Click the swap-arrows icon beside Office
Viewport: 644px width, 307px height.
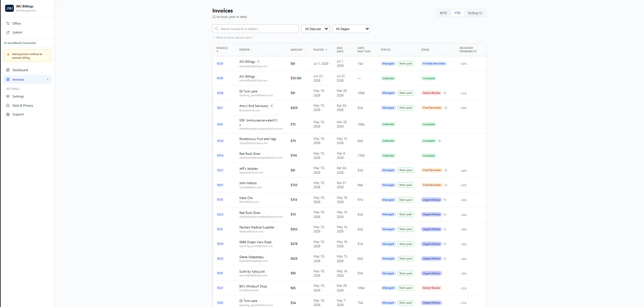tap(8, 24)
